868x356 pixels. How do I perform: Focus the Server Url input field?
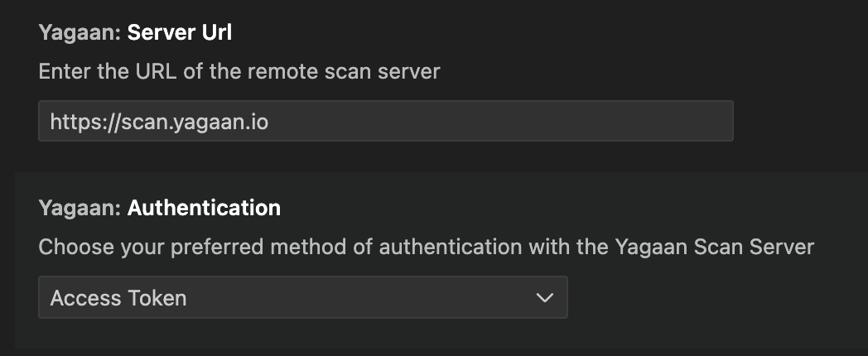[385, 122]
